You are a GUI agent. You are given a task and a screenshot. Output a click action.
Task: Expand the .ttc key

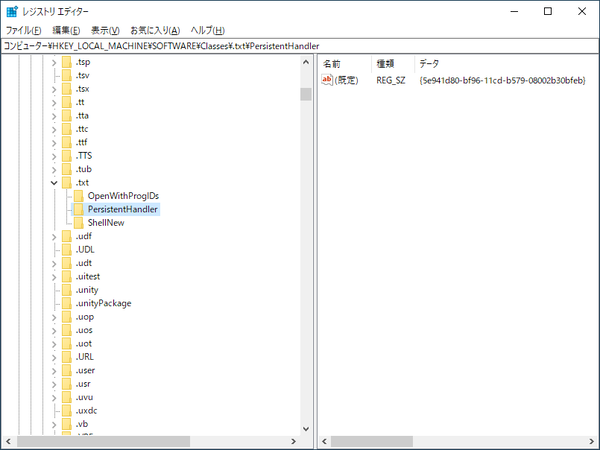(54, 129)
